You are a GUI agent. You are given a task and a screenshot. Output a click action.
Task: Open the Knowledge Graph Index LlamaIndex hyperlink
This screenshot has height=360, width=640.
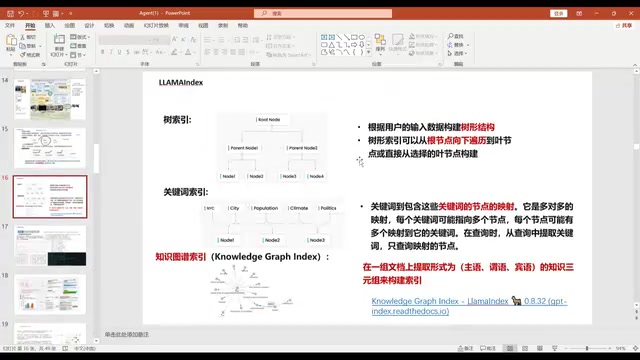469,306
